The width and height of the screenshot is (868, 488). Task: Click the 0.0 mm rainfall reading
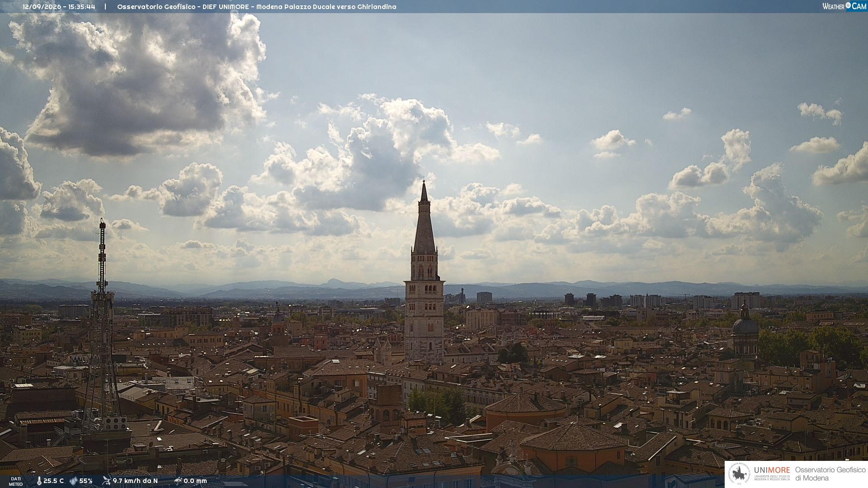(195, 481)
